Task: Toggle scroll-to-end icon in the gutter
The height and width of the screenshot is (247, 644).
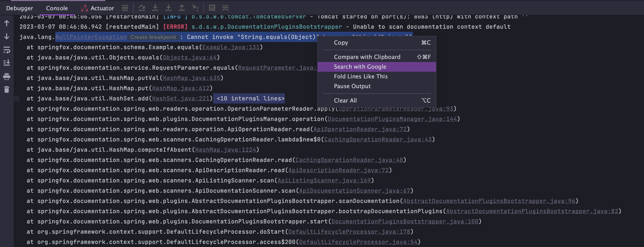Action: (7, 63)
